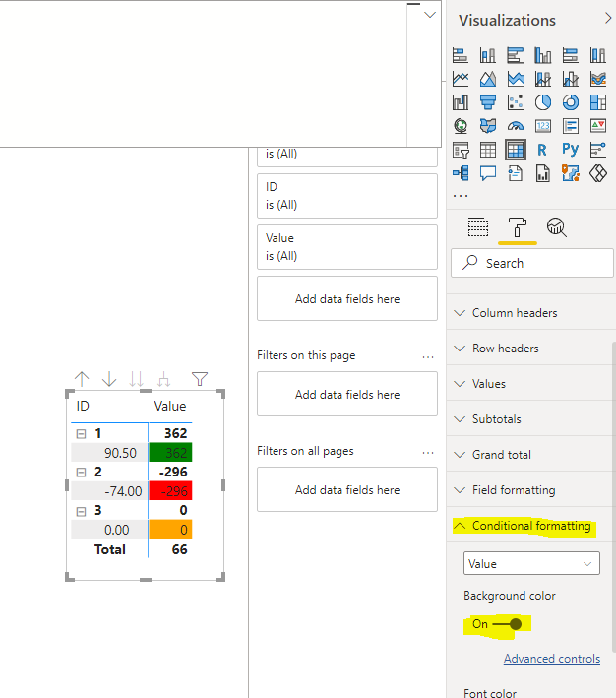Turn on Drill down arrow on matrix
This screenshot has height=698, width=616.
point(109,379)
